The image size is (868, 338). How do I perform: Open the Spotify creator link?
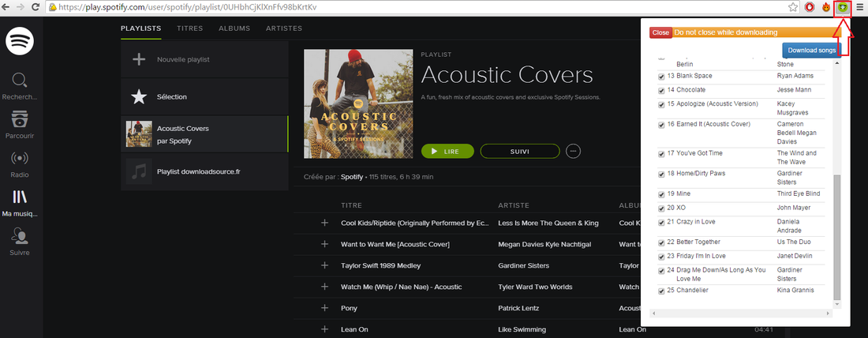click(351, 177)
